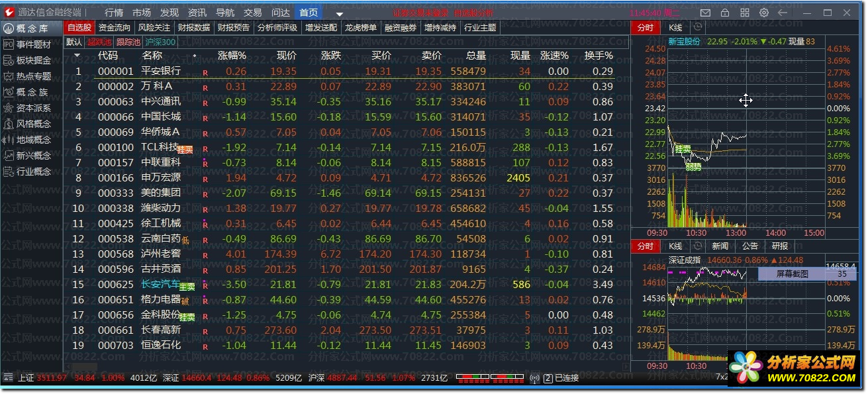The height and width of the screenshot is (394, 868).
Task: Switch to the 分析师评级 tab
Action: click(277, 27)
